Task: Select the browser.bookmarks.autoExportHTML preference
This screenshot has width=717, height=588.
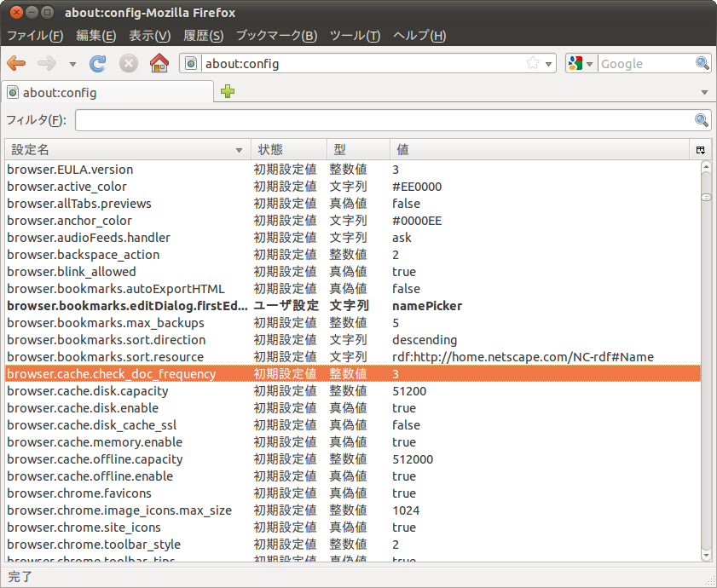Action: tap(353, 289)
